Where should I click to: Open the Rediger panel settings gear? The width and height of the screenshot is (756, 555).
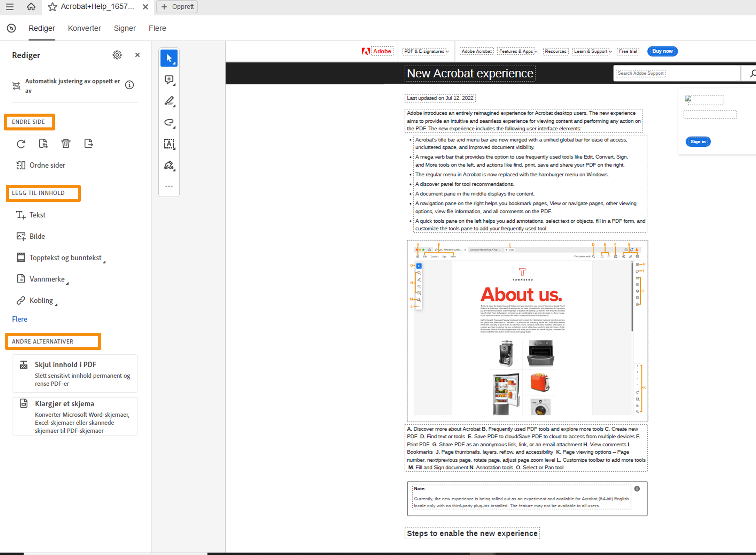(117, 55)
